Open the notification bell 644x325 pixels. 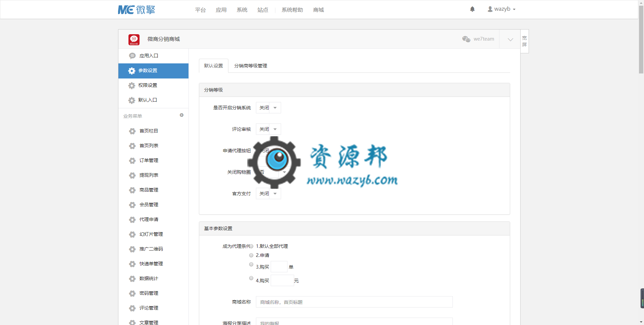472,9
